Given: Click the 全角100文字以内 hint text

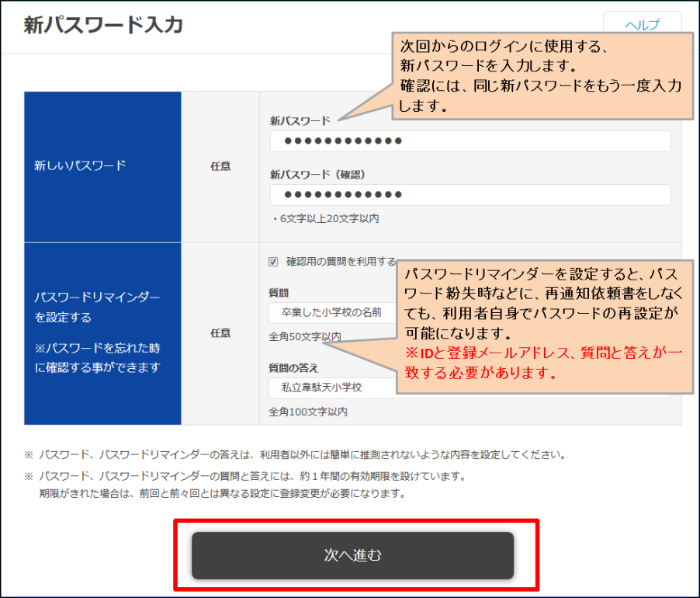Looking at the screenshot, I should coord(308,411).
